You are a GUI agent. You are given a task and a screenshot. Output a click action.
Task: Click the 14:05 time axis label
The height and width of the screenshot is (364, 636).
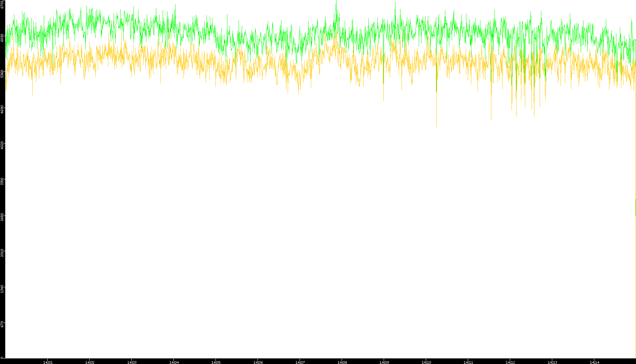(x=216, y=362)
